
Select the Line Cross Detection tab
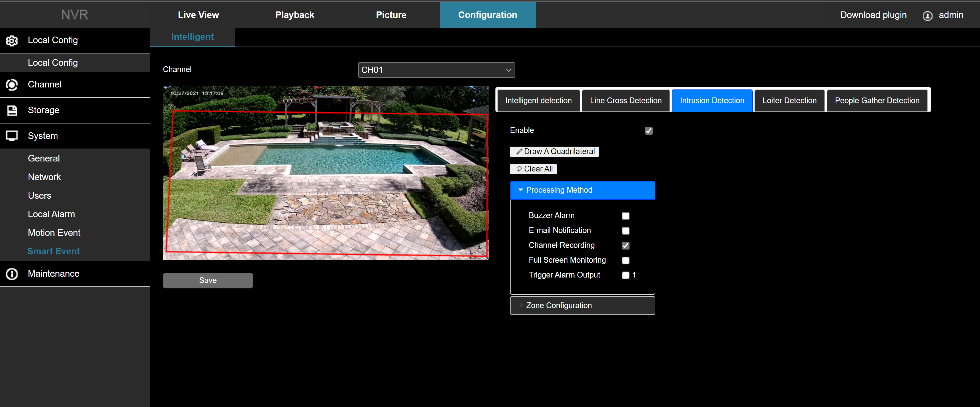625,100
